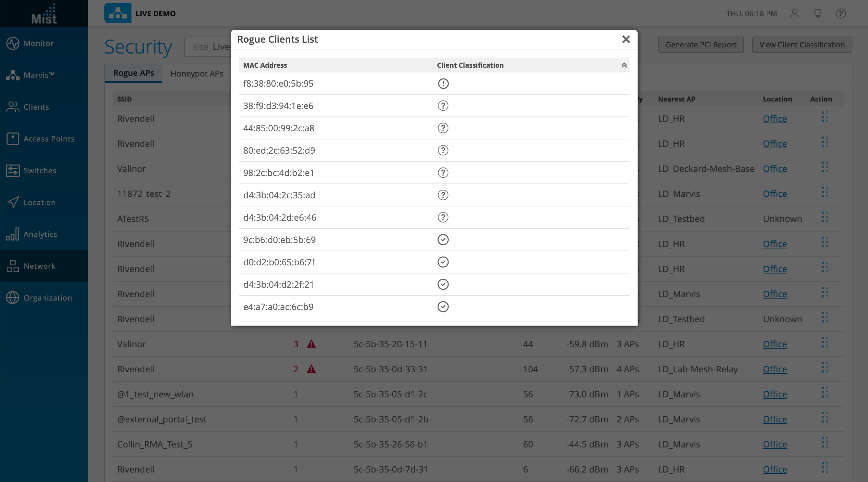868x482 pixels.
Task: Open the help question mark icon
Action: [841, 14]
